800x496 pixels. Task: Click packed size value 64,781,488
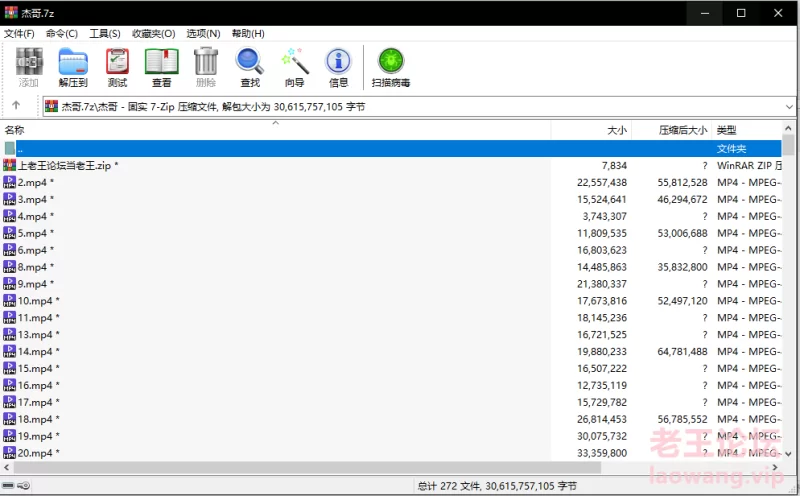click(682, 351)
